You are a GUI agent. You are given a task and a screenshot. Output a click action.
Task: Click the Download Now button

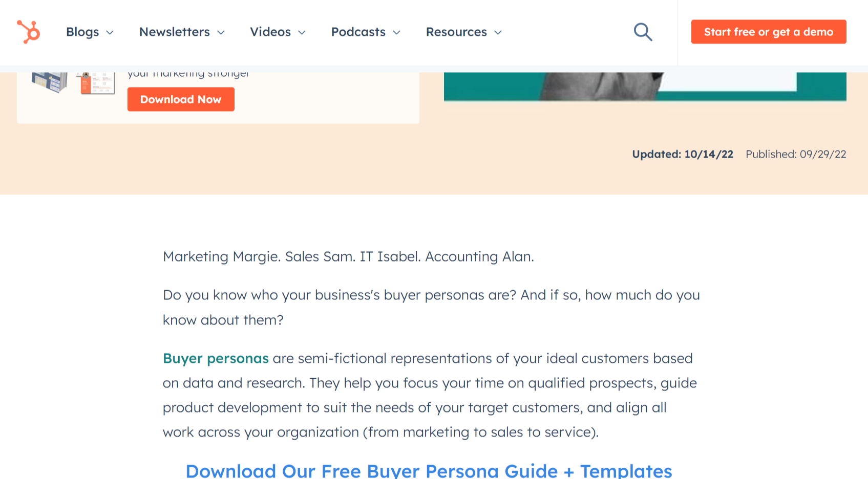(181, 99)
